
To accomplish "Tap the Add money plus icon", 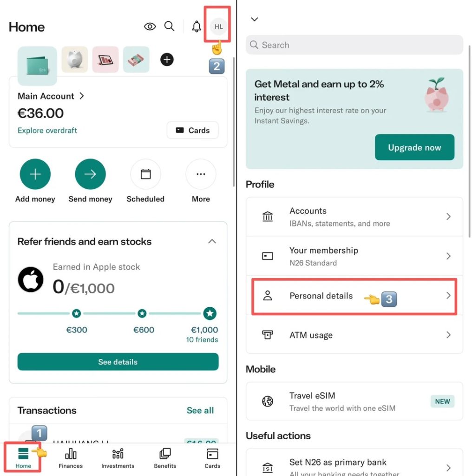I will (35, 174).
